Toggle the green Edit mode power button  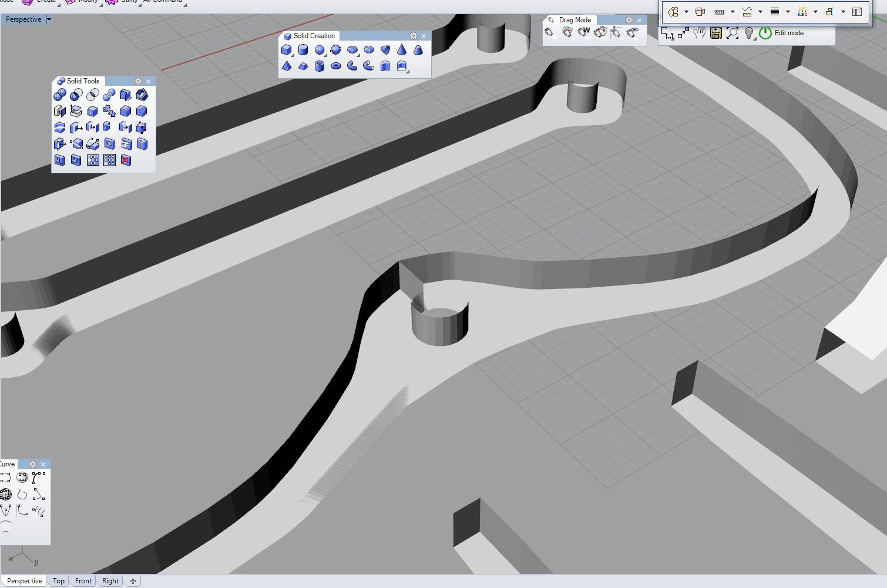click(x=765, y=33)
